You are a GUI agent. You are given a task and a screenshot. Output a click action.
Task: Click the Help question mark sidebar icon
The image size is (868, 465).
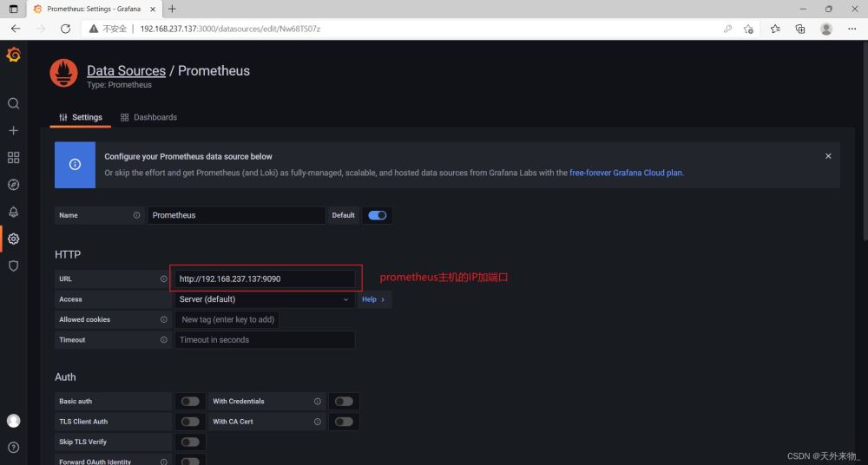(13, 448)
